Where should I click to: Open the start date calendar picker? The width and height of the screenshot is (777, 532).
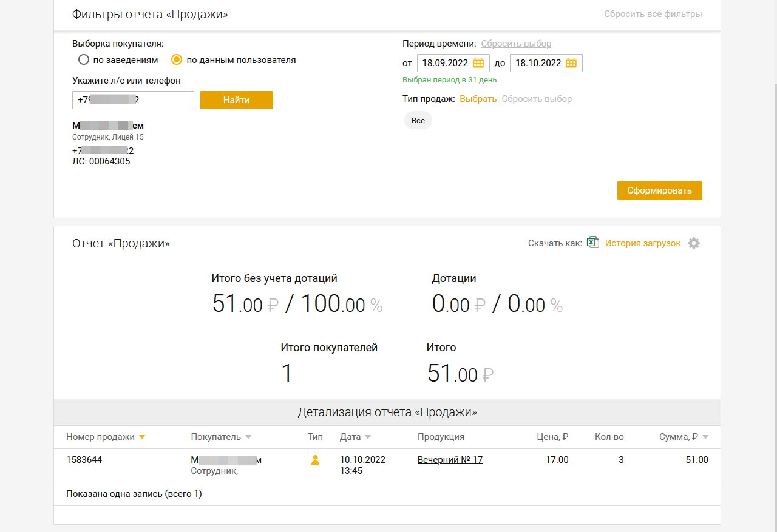click(478, 63)
